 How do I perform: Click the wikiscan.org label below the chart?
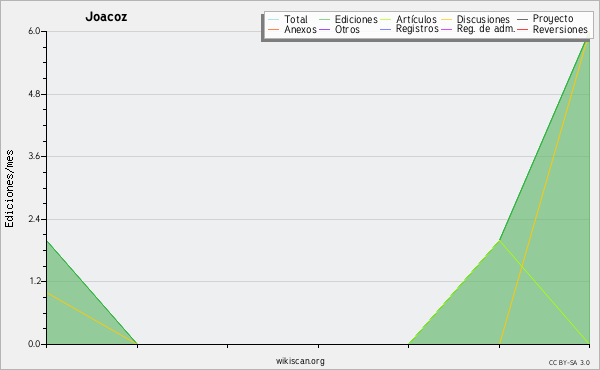[x=300, y=361]
